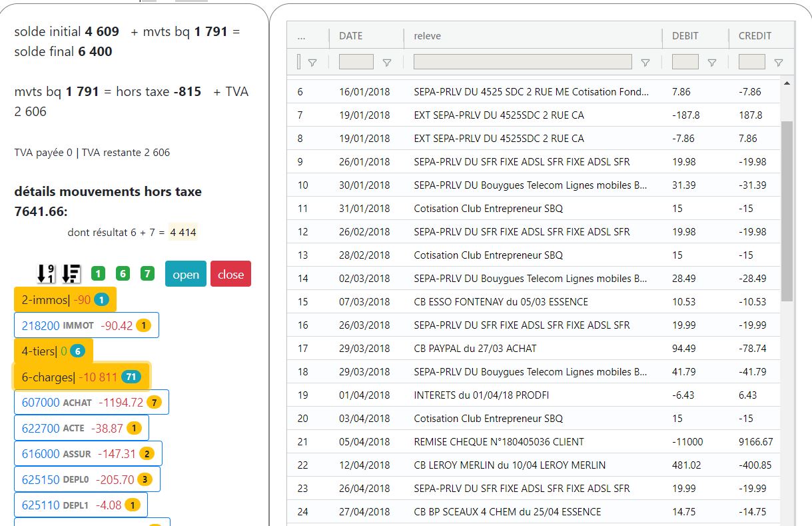This screenshot has height=526, width=812.
Task: Toggle green class 6 badge
Action: pyautogui.click(x=123, y=273)
